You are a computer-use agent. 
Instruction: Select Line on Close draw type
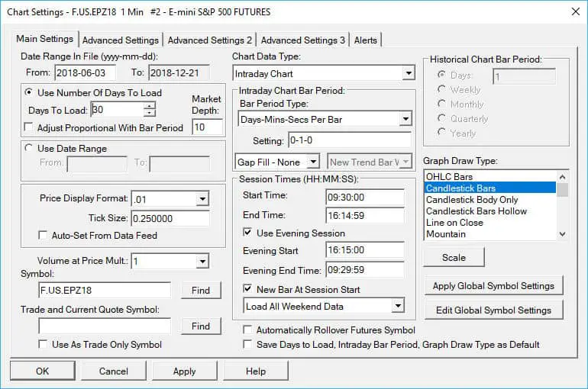point(489,223)
